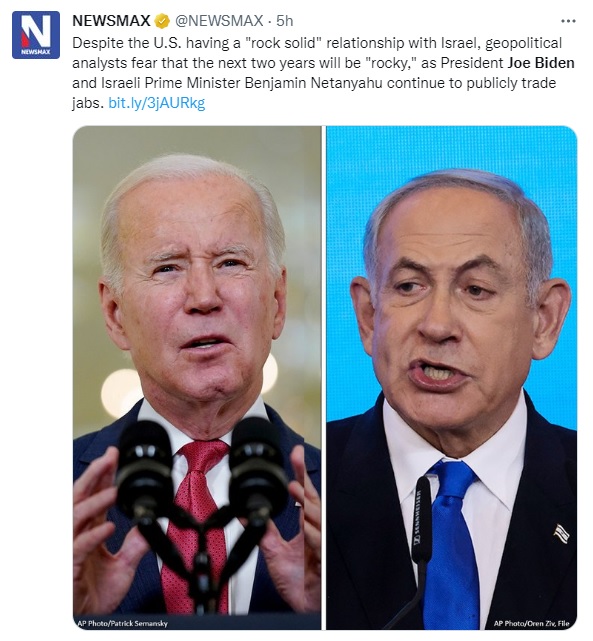Click the Benjamin Netanyahu name in tweet
Screen dimensions: 593x641
coord(313,83)
